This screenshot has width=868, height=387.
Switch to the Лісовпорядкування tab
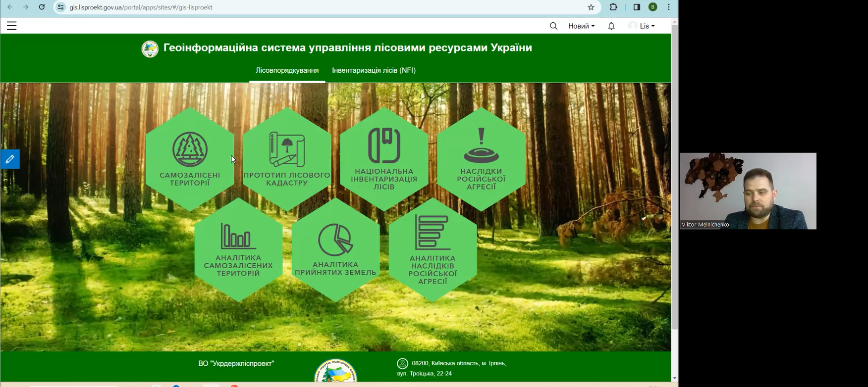(287, 70)
